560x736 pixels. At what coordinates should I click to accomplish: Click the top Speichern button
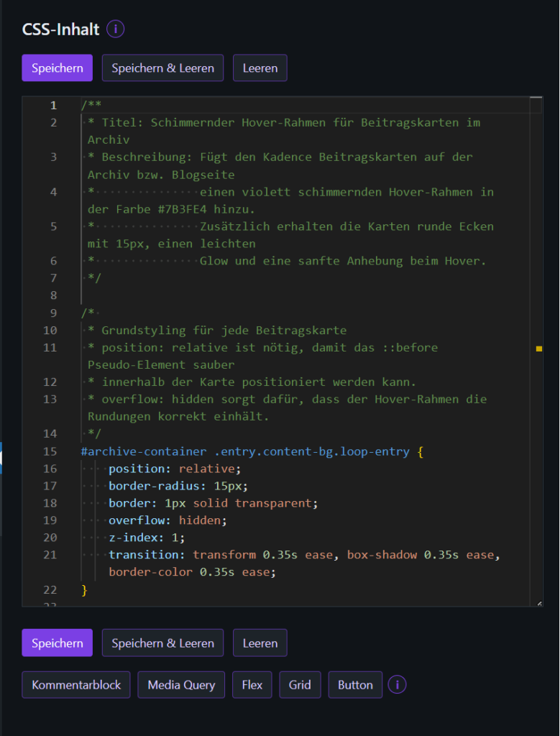(x=58, y=68)
